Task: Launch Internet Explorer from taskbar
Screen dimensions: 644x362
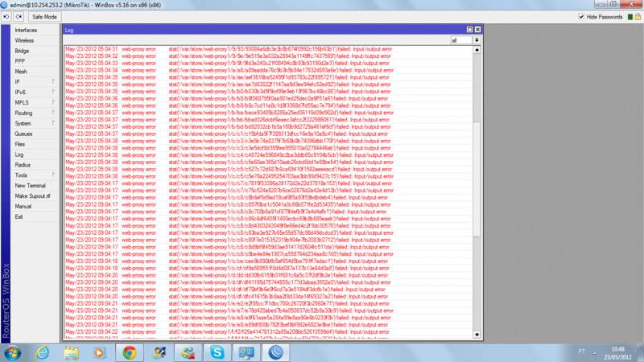Action: pyautogui.click(x=43, y=353)
